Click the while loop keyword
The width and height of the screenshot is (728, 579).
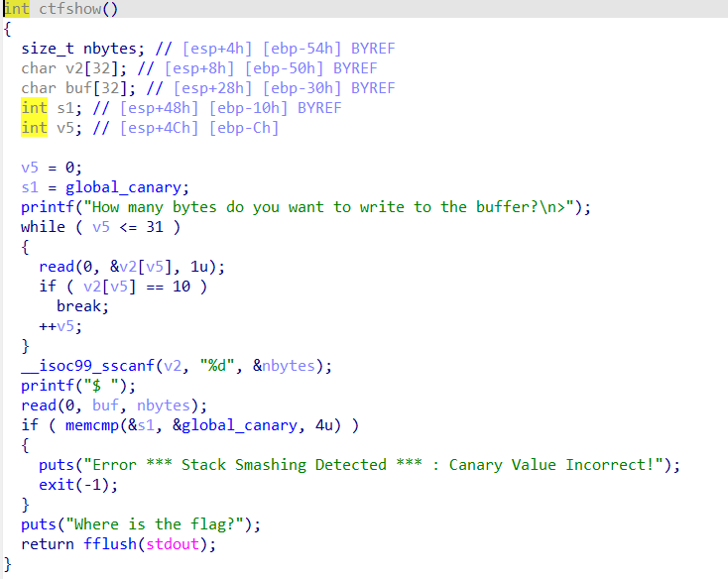pos(43,227)
